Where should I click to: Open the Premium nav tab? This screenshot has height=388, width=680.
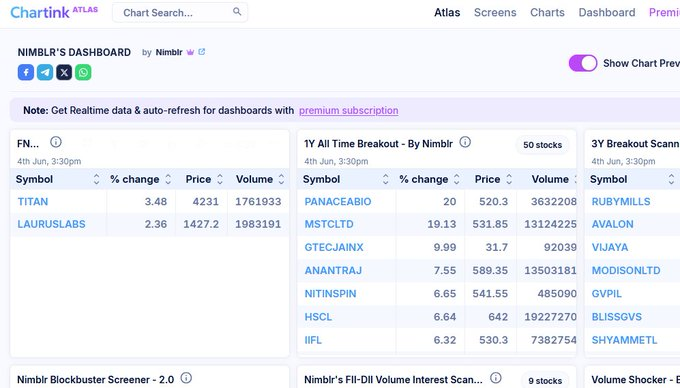(x=664, y=13)
